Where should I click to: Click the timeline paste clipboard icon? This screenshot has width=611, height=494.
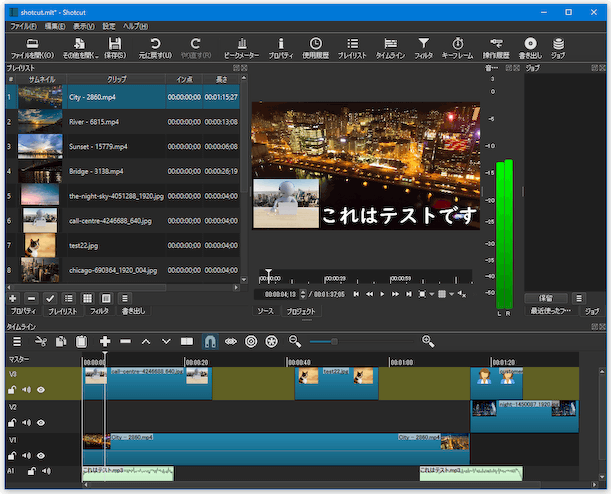(81, 342)
